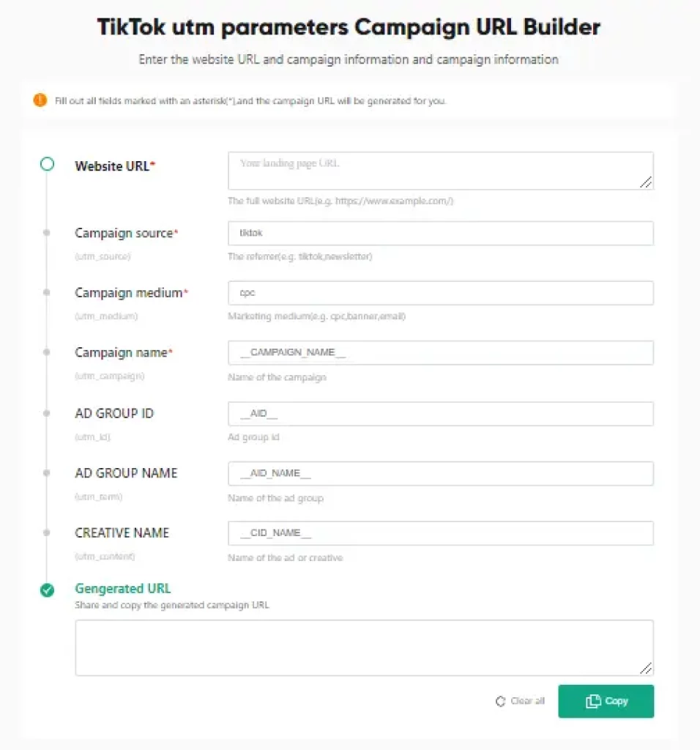Screen dimensions: 700x750
Task: Click the gray step dot beside AD GROUP ID
Action: 46,412
